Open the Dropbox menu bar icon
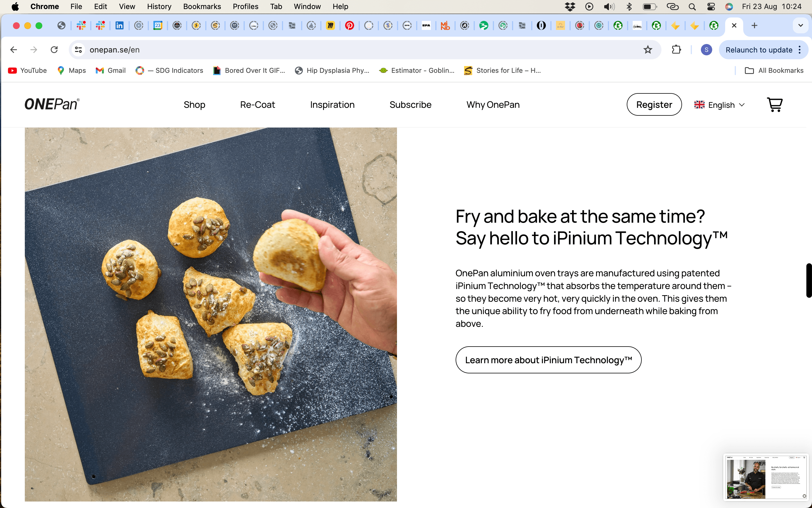The image size is (812, 508). pyautogui.click(x=570, y=6)
